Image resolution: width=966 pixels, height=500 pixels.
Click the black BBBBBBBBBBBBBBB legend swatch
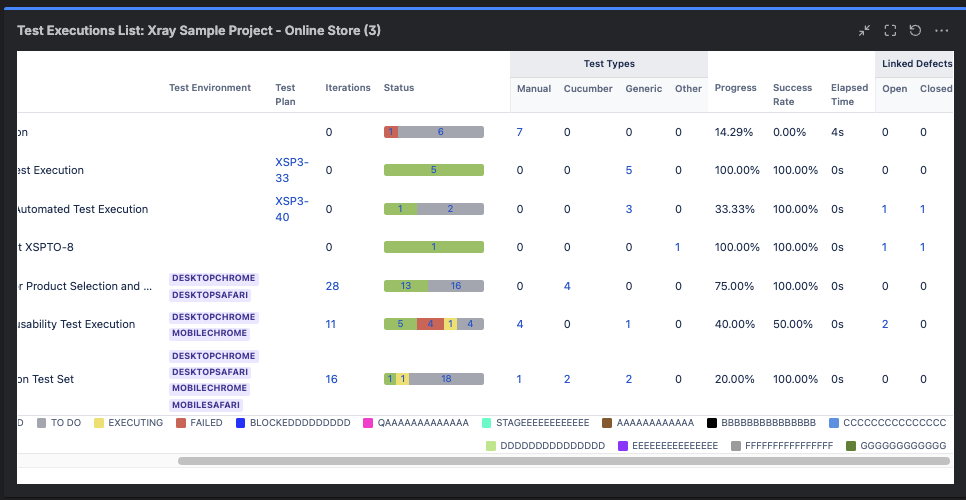[712, 423]
